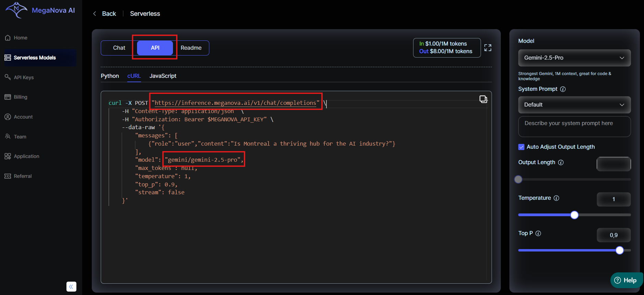Go back using the Back button
644x295 pixels.
click(105, 14)
